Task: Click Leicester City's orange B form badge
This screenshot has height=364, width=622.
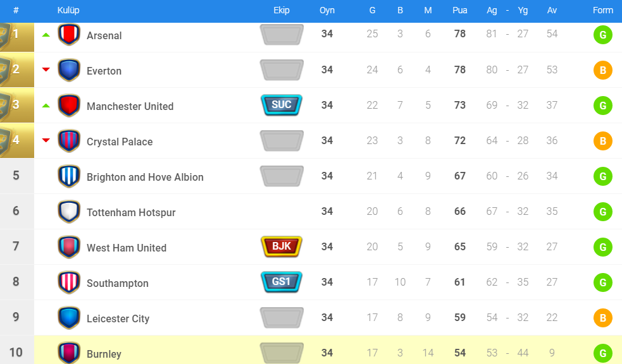Action: coord(602,318)
